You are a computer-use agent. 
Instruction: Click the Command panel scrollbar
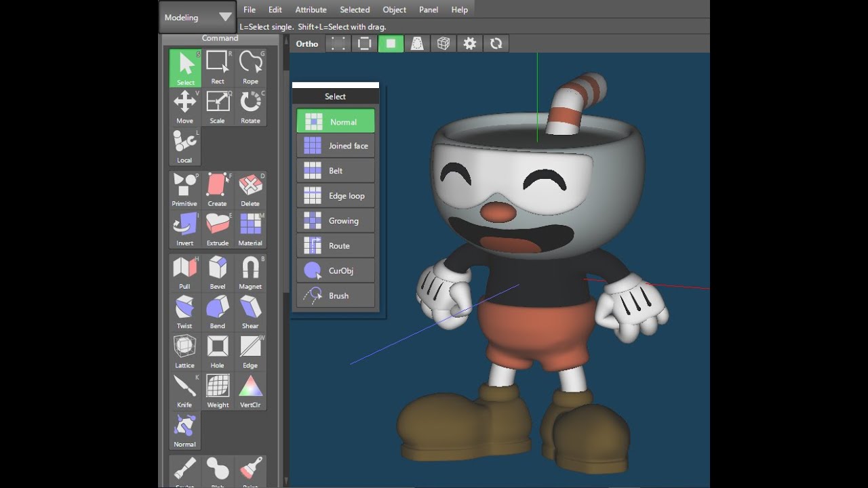click(286, 183)
